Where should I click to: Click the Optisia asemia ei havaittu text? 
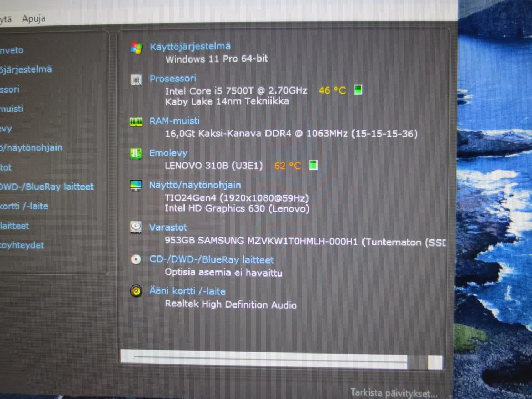pyautogui.click(x=223, y=272)
